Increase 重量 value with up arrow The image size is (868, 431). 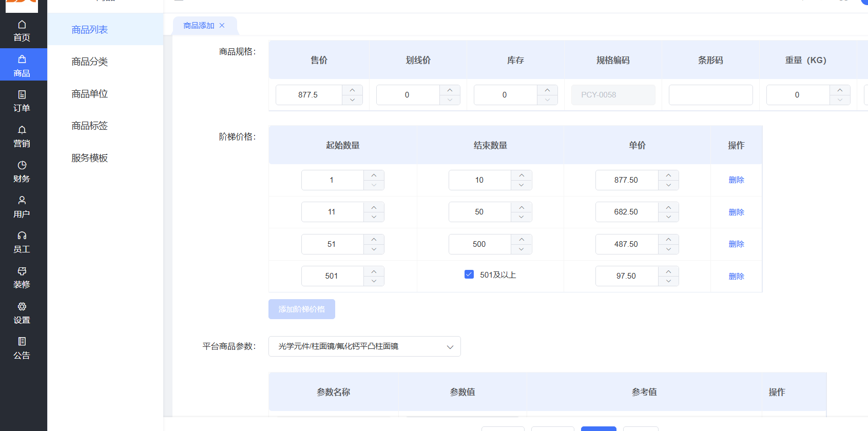[840, 90]
